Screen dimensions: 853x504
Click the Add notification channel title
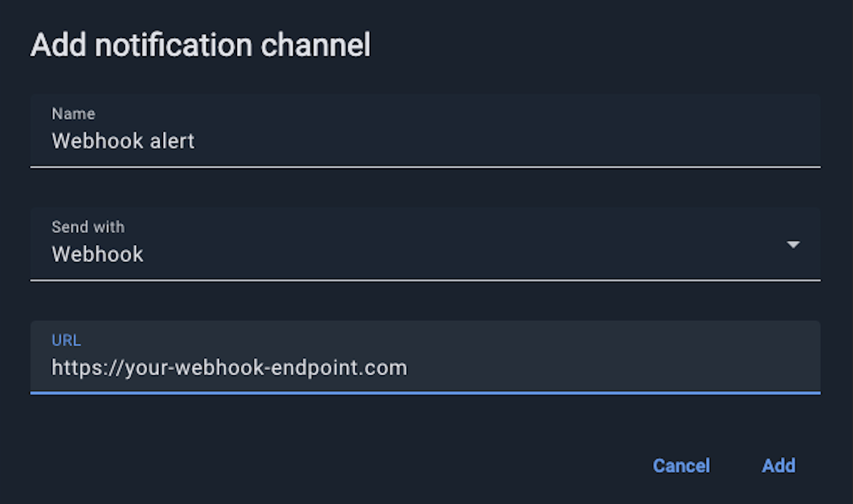[x=200, y=44]
